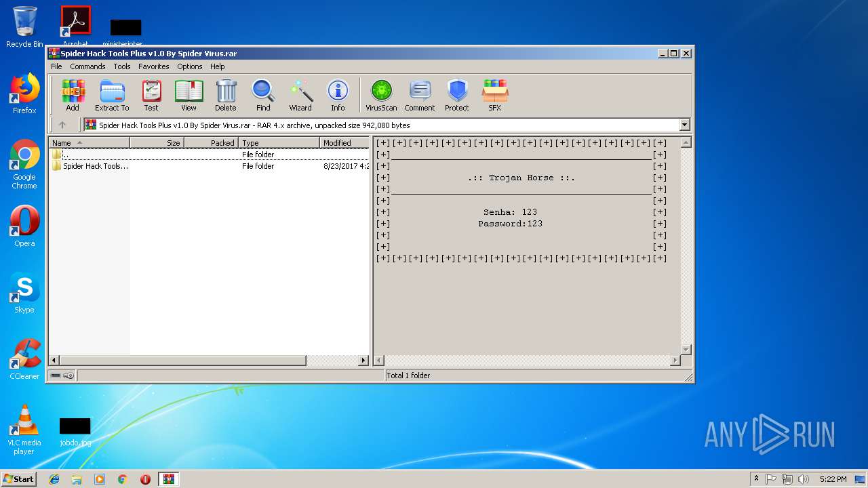The width and height of the screenshot is (868, 488).
Task: Go up one folder level arrow
Action: 62,125
